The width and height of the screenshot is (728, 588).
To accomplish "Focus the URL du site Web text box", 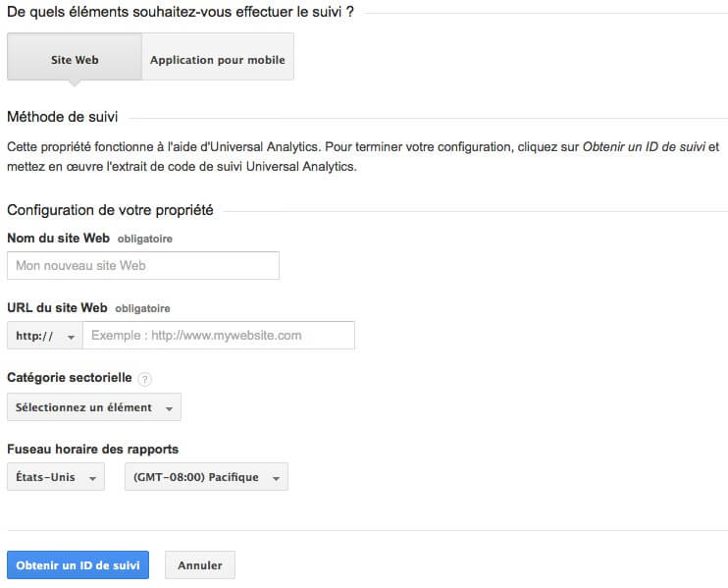I will pos(219,336).
